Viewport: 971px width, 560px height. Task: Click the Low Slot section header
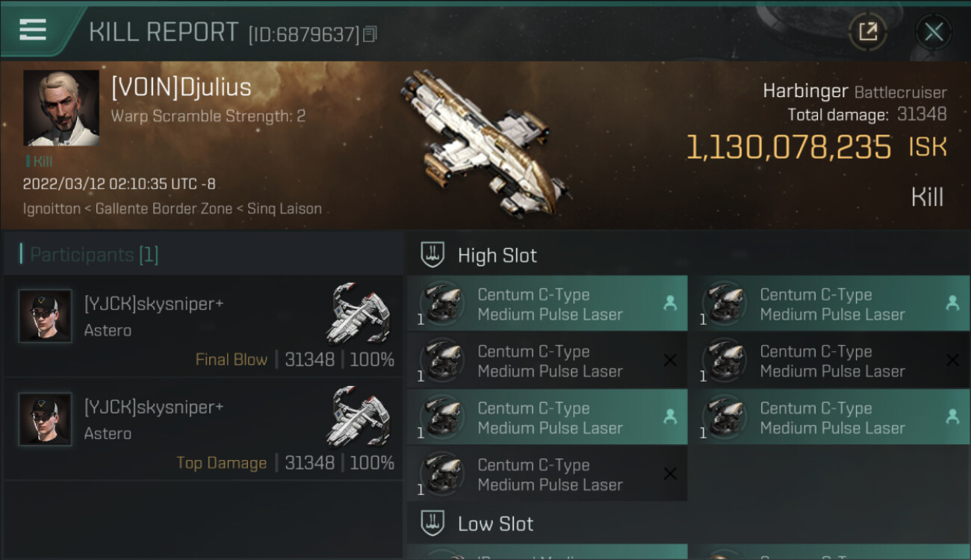point(495,523)
